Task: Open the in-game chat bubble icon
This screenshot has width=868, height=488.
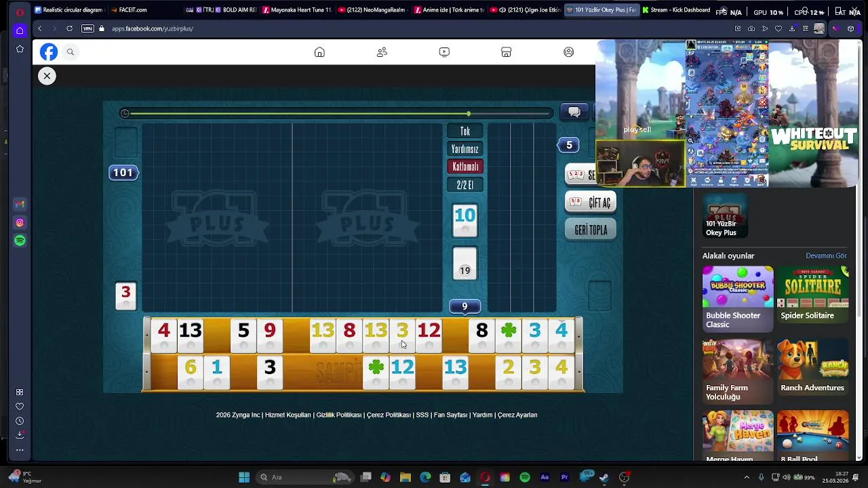Action: point(574,113)
